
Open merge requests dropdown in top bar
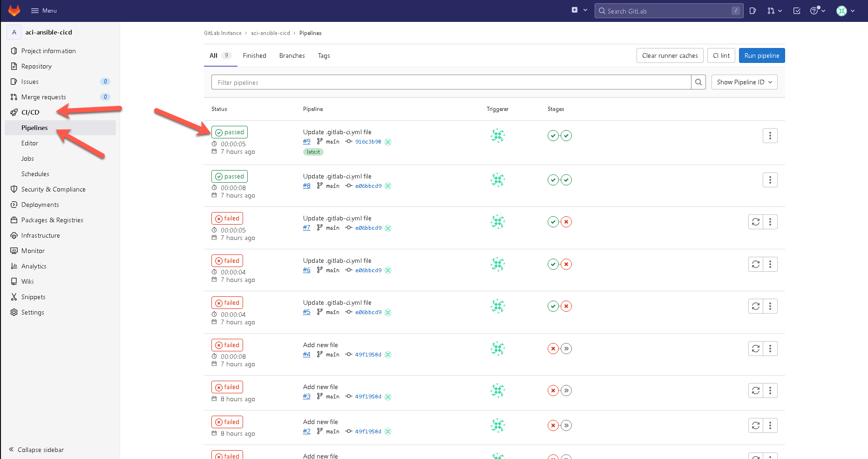(774, 11)
